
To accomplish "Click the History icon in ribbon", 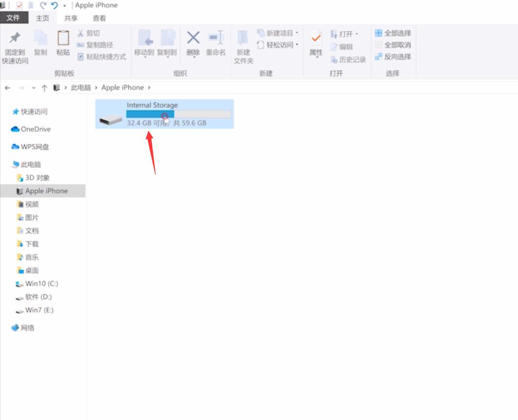I will [333, 60].
